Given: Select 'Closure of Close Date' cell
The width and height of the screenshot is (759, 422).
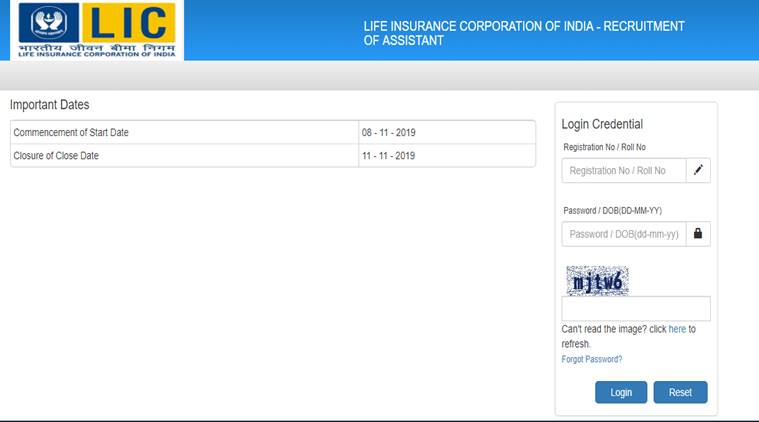Looking at the screenshot, I should pos(184,156).
